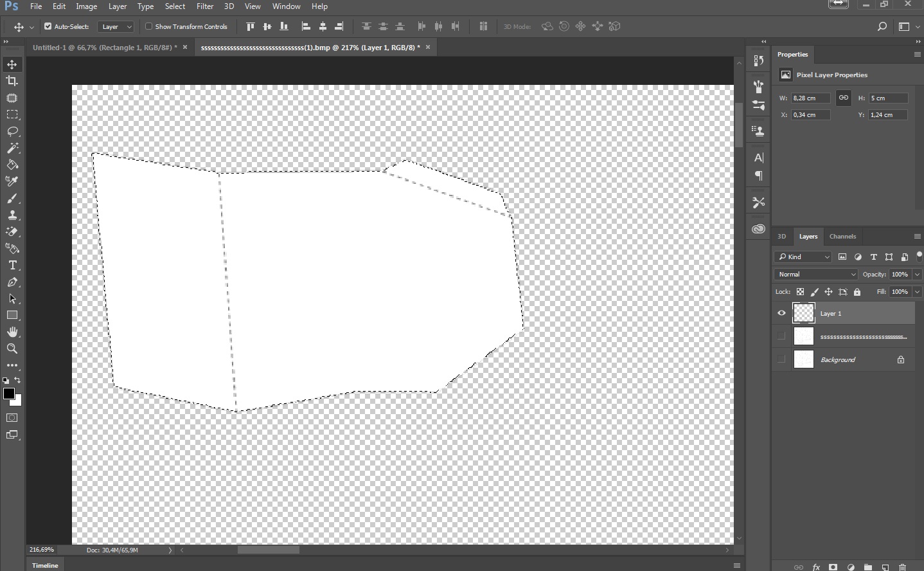Open Properties panel menu

click(917, 55)
